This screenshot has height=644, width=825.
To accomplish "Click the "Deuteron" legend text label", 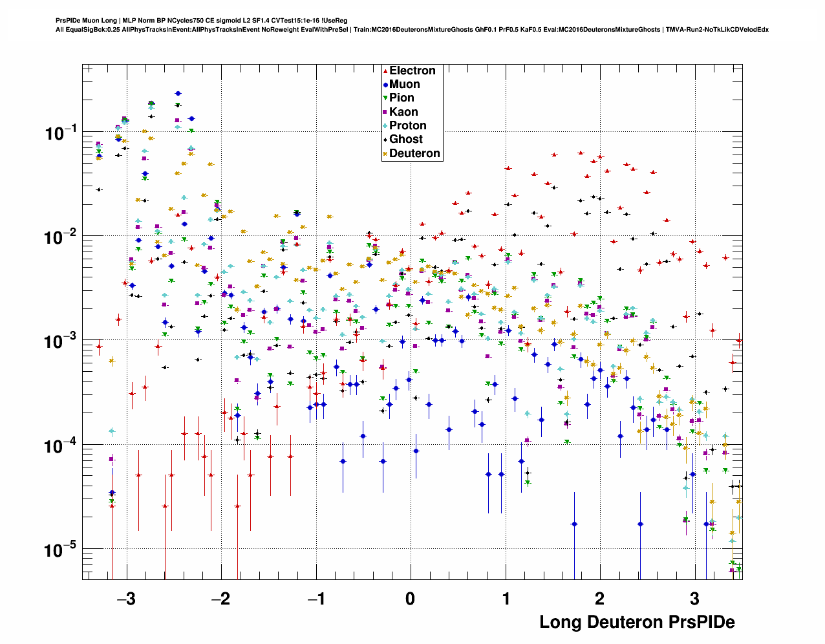I will pyautogui.click(x=414, y=154).
